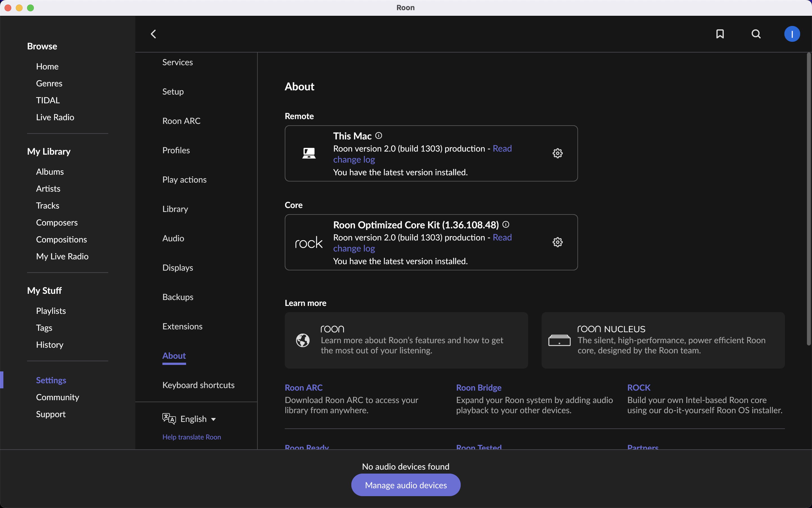
Task: Click the globe icon in roon card
Action: tap(303, 340)
